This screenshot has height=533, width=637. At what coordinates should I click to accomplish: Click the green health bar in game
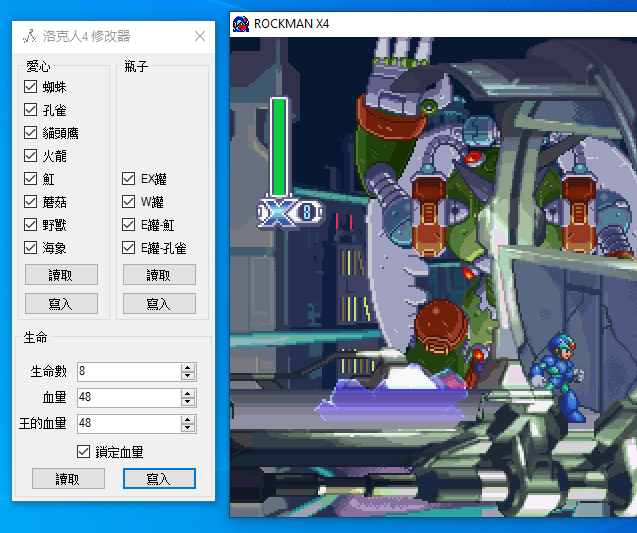coord(279,147)
